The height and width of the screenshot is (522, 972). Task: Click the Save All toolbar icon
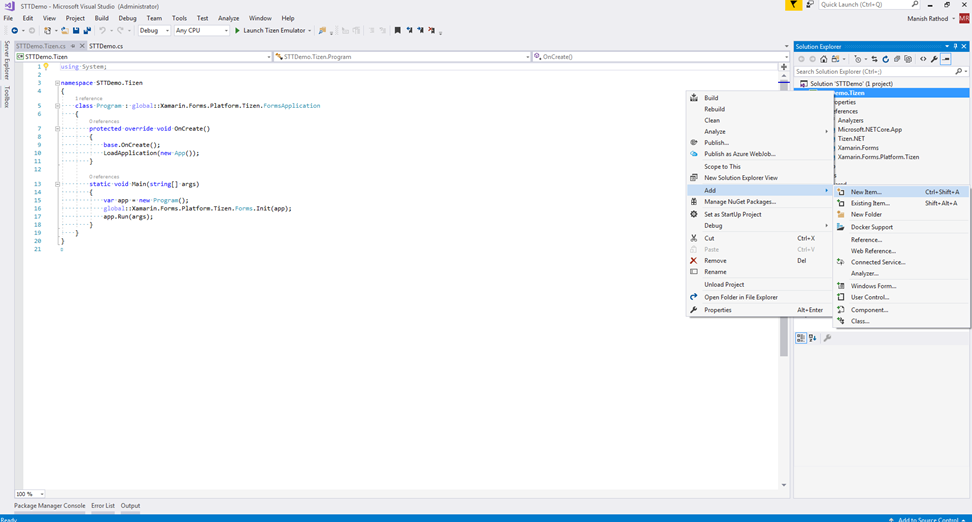pyautogui.click(x=87, y=31)
